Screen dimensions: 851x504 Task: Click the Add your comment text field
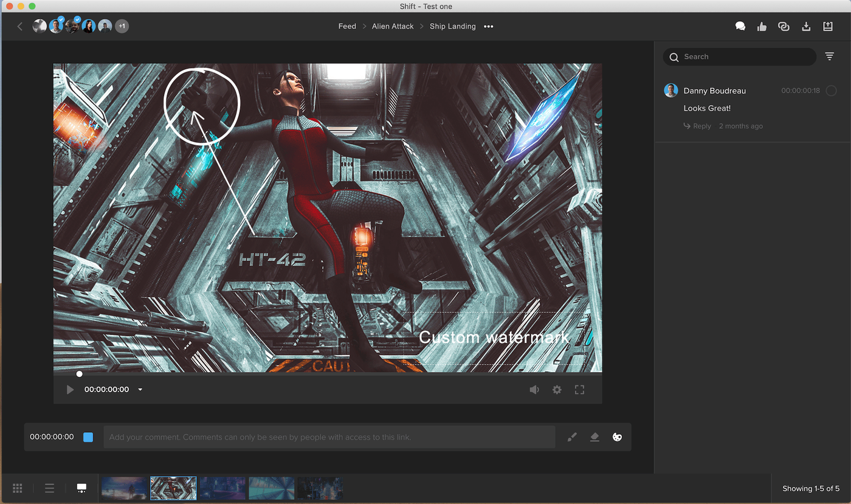(329, 437)
